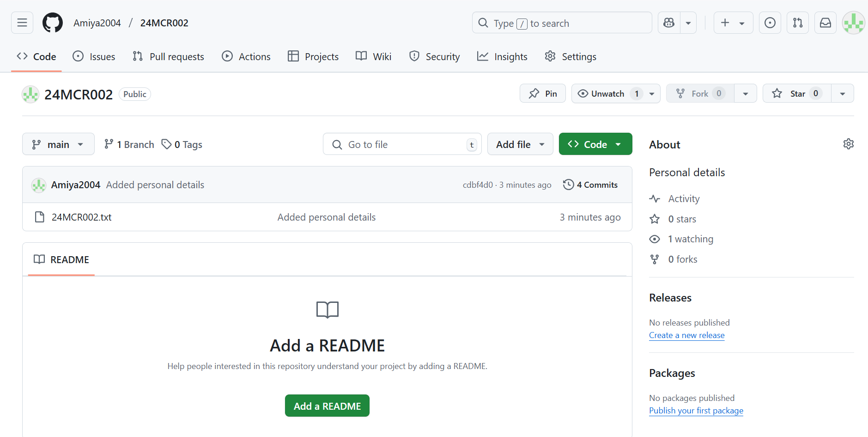Select the Code tab

point(36,56)
